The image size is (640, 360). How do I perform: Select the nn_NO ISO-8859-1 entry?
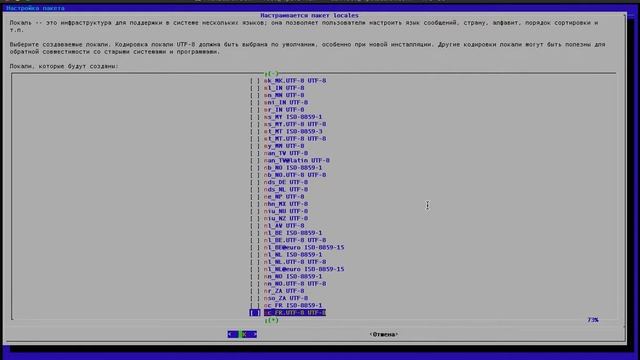pos(286,277)
